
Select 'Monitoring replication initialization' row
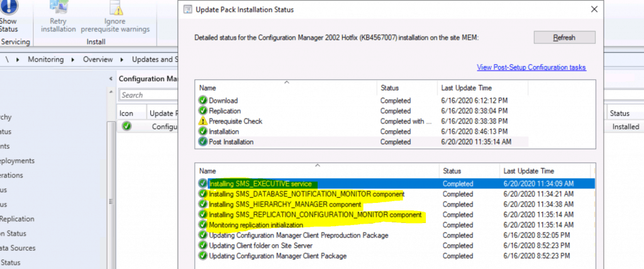click(x=396, y=225)
